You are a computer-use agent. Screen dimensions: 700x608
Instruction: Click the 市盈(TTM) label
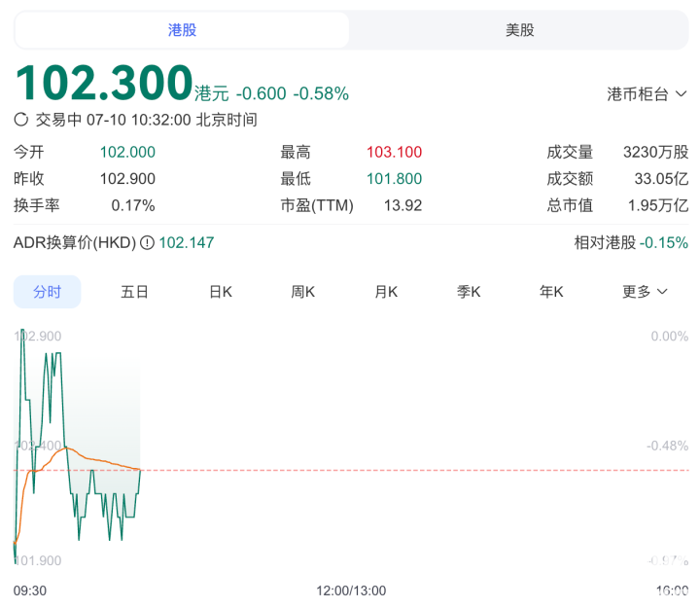coord(317,205)
